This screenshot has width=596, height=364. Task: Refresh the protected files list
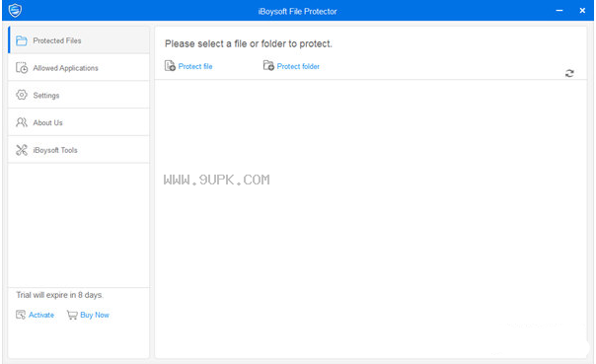point(569,73)
